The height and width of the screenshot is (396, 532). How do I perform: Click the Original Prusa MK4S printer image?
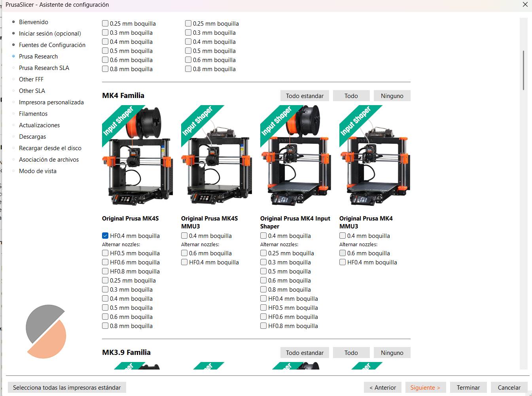[138, 155]
